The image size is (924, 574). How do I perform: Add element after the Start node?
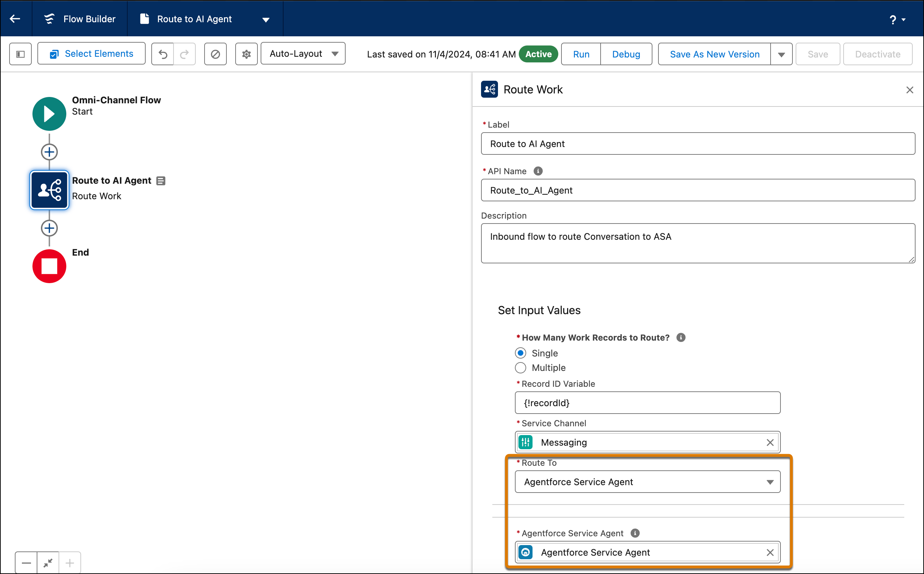(x=49, y=152)
